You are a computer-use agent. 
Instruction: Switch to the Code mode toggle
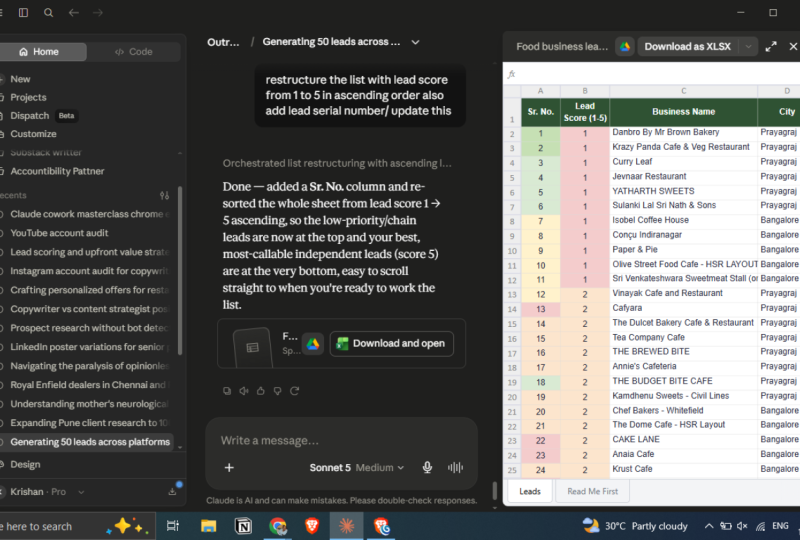pyautogui.click(x=134, y=52)
